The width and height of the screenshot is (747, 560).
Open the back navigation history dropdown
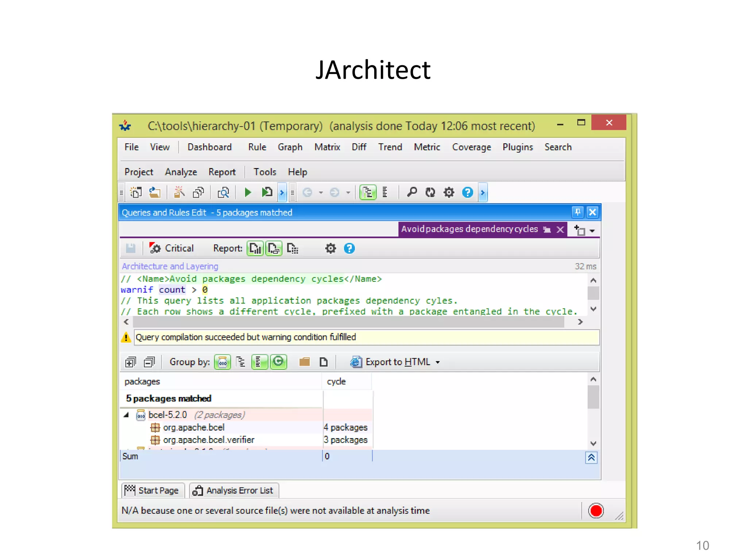321,192
